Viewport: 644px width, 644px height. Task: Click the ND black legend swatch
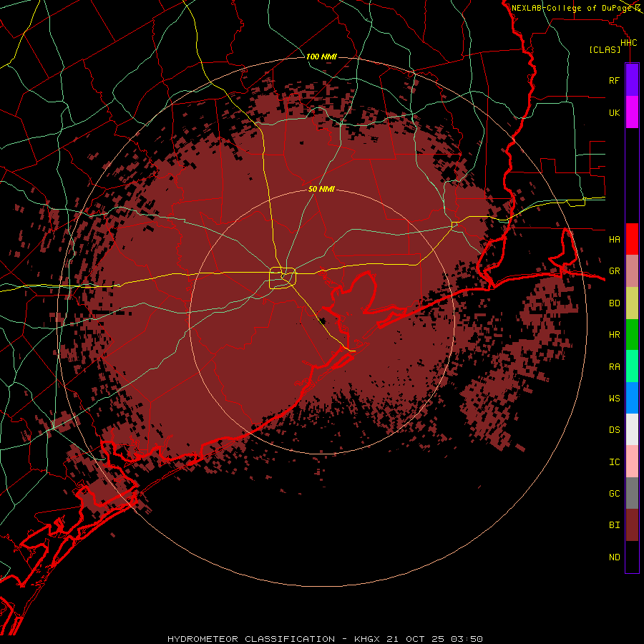(632, 557)
